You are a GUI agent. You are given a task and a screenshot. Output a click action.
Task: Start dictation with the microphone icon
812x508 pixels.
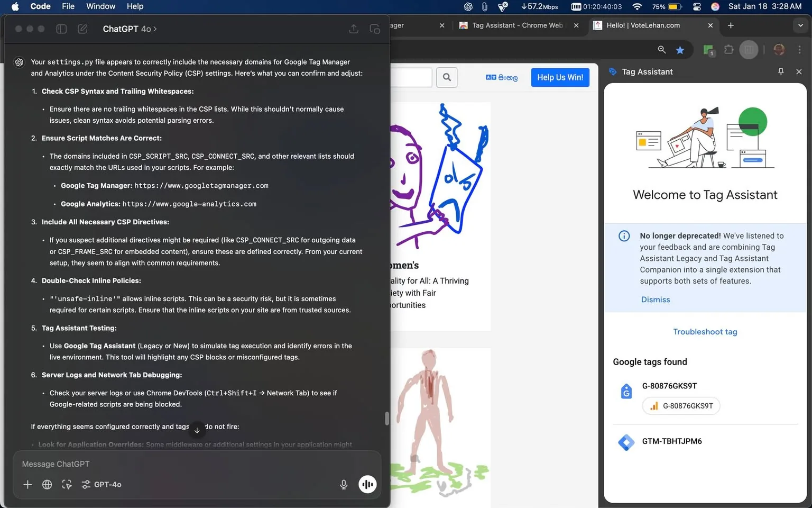[344, 484]
